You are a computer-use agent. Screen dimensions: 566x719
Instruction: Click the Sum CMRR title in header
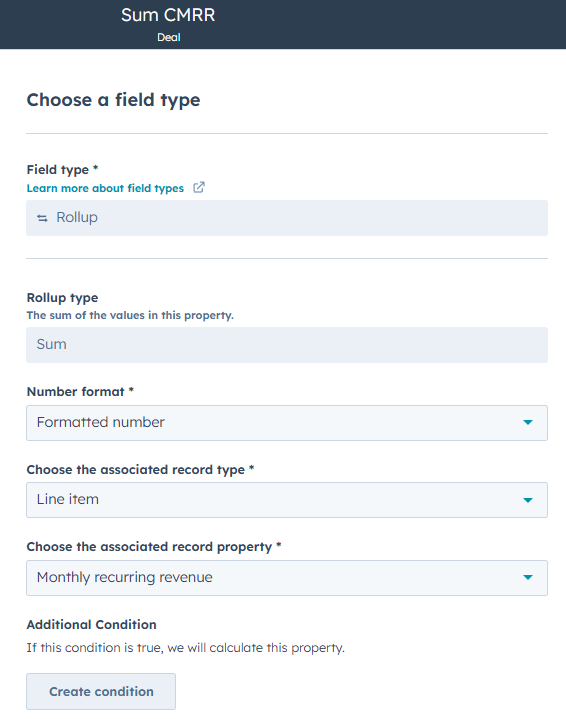point(168,15)
